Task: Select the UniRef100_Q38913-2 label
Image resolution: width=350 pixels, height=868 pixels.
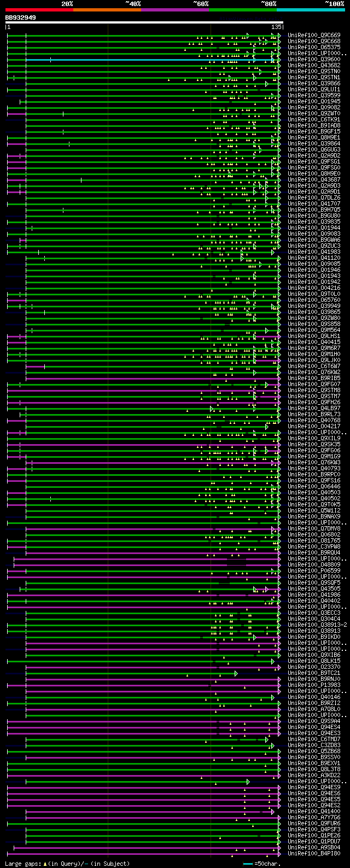Action: tap(317, 625)
